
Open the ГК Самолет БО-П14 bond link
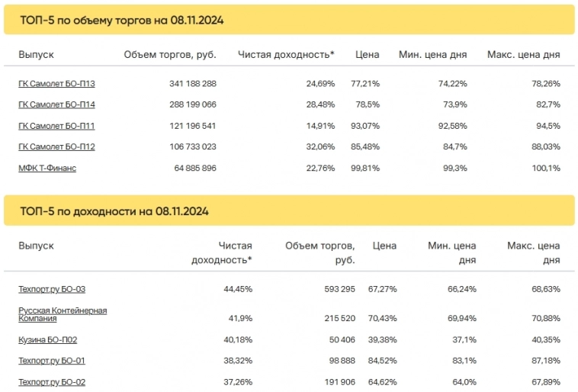(56, 104)
